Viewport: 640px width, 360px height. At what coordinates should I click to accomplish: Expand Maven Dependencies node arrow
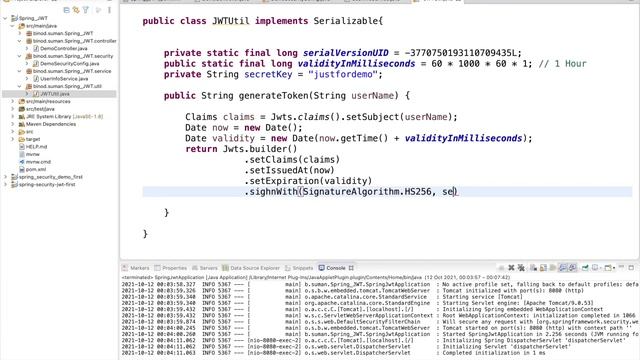click(x=13, y=124)
